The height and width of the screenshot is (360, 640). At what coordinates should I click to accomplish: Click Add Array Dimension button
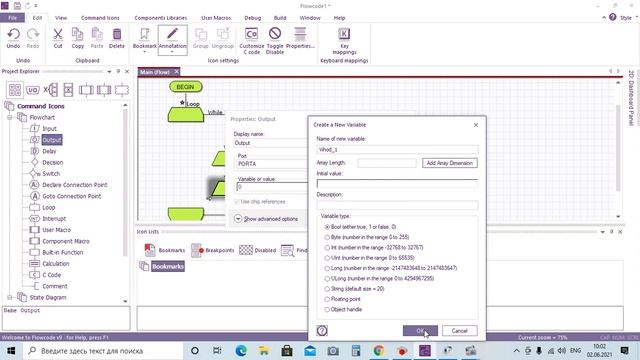(449, 163)
